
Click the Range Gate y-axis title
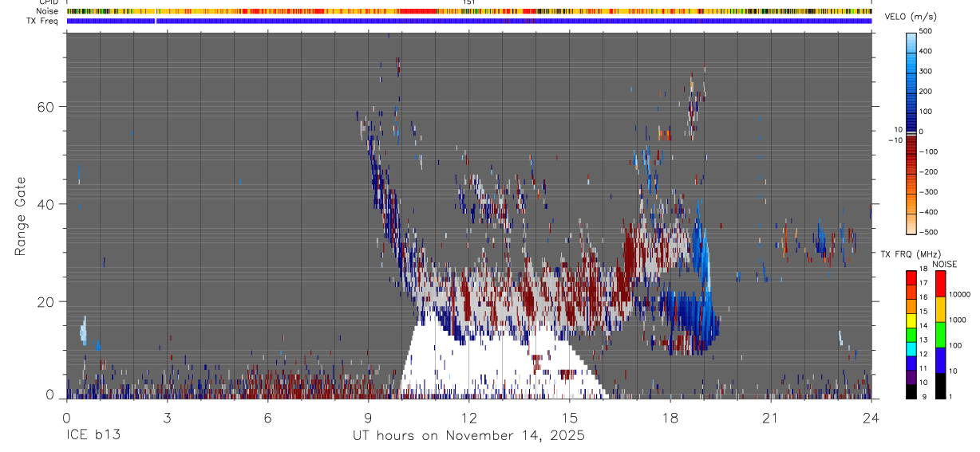pyautogui.click(x=21, y=216)
